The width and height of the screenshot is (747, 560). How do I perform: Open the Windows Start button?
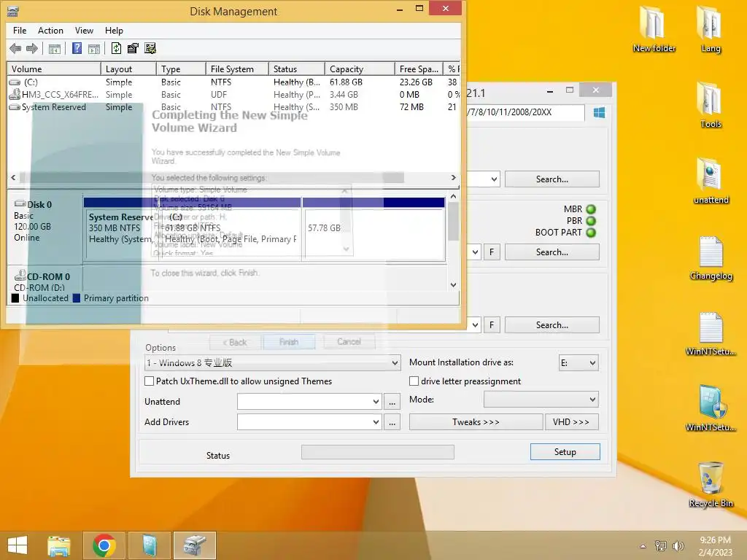coord(18,545)
